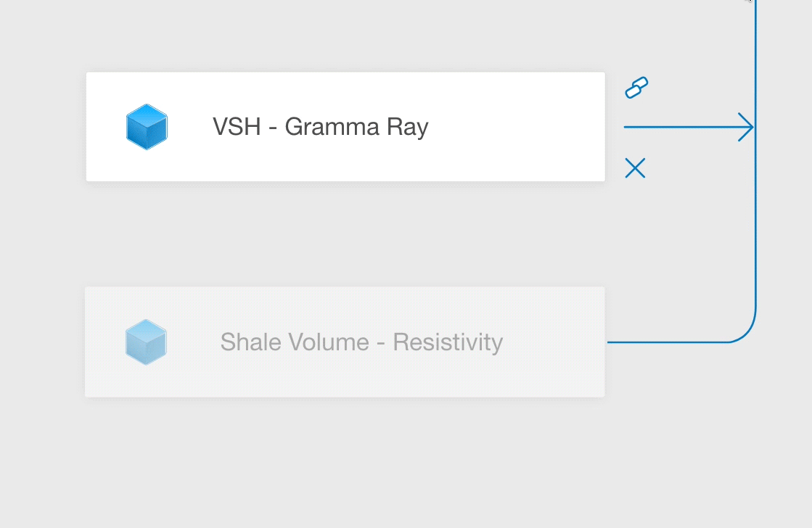Select the vertical connector line on the right
The height and width of the screenshot is (528, 812).
pos(755,155)
